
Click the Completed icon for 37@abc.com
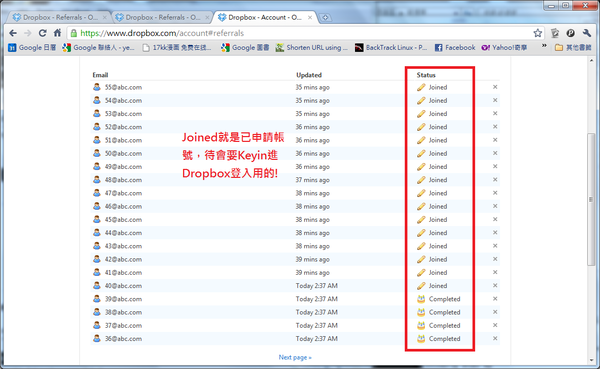[x=421, y=325]
